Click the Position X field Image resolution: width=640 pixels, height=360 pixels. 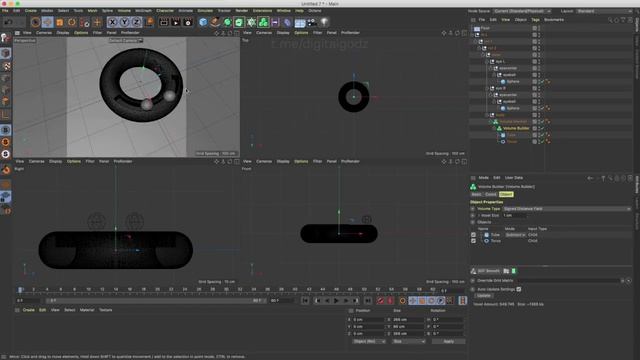pos(368,320)
